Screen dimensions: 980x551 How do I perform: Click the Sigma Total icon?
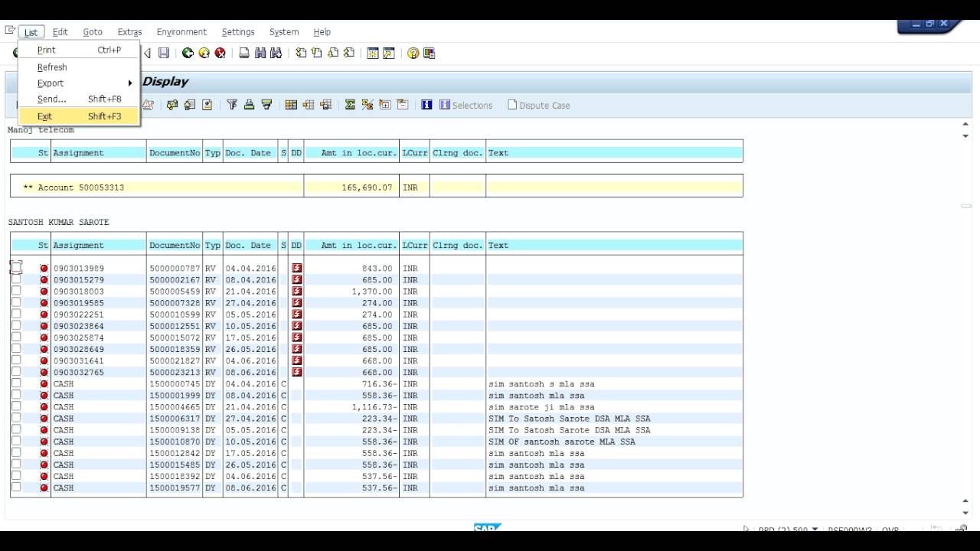point(350,105)
